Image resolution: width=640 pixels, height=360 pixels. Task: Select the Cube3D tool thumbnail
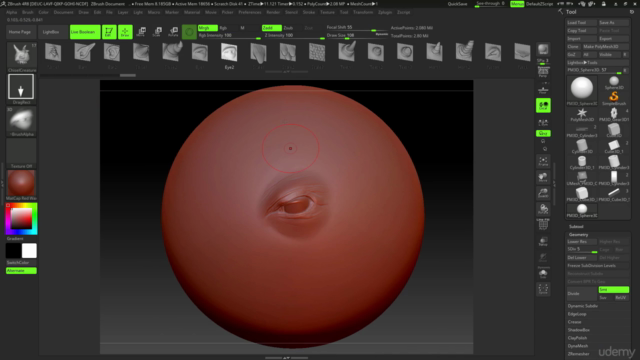[613, 131]
